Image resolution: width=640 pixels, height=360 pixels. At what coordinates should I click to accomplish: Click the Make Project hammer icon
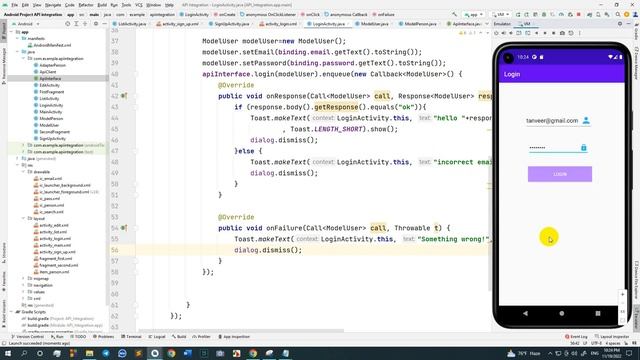click(454, 15)
